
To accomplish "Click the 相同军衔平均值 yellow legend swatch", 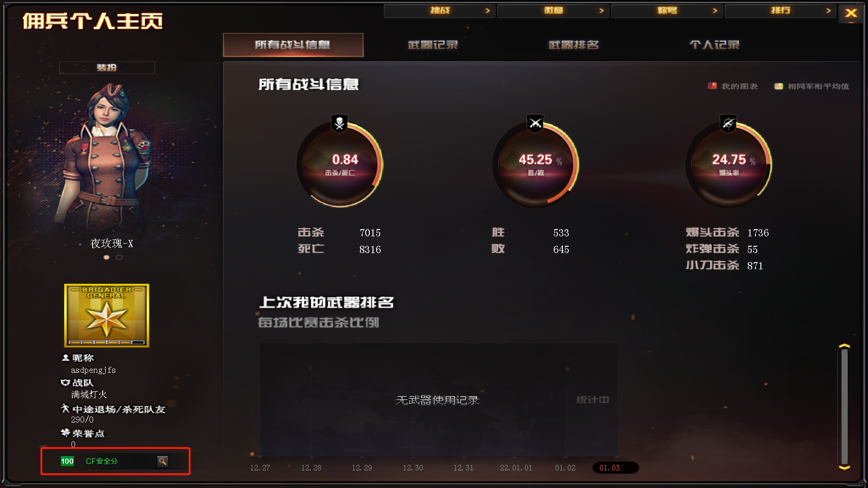I will (x=778, y=86).
